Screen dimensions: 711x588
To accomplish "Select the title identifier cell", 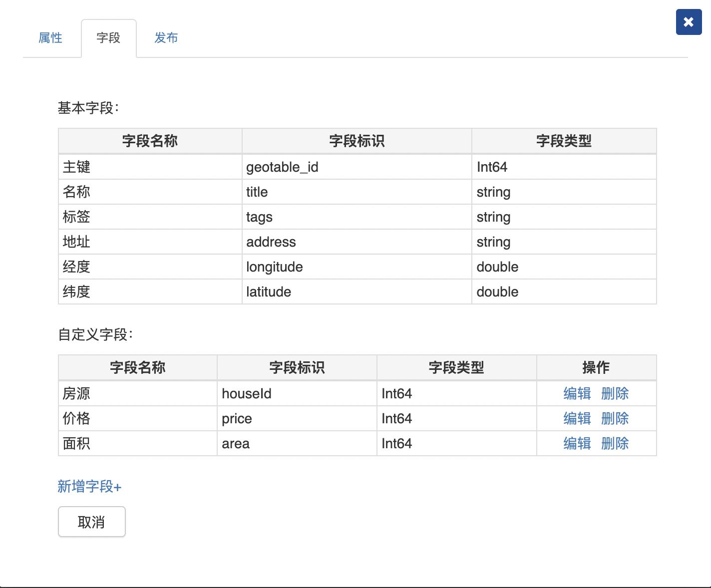I will [x=357, y=192].
